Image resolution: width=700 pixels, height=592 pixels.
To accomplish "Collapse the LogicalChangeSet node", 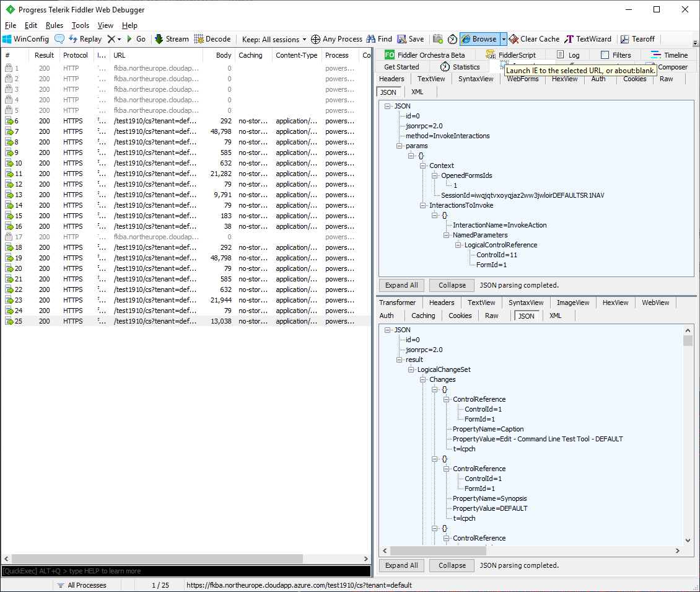I will [x=411, y=369].
